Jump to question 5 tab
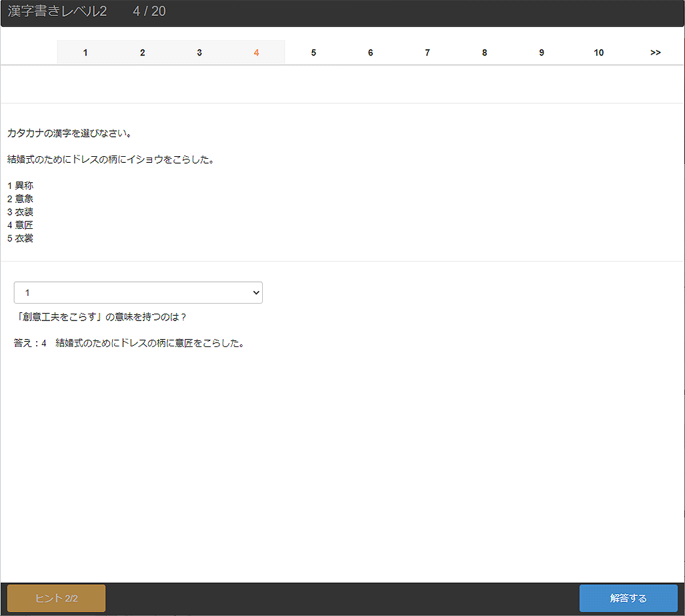 click(x=313, y=53)
